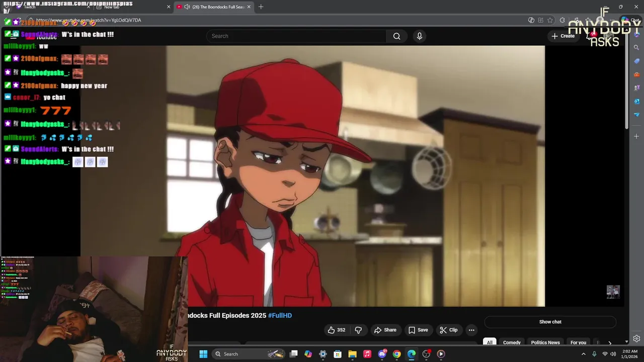Click the YouTube search input field
This screenshot has width=644, height=362.
click(x=296, y=36)
